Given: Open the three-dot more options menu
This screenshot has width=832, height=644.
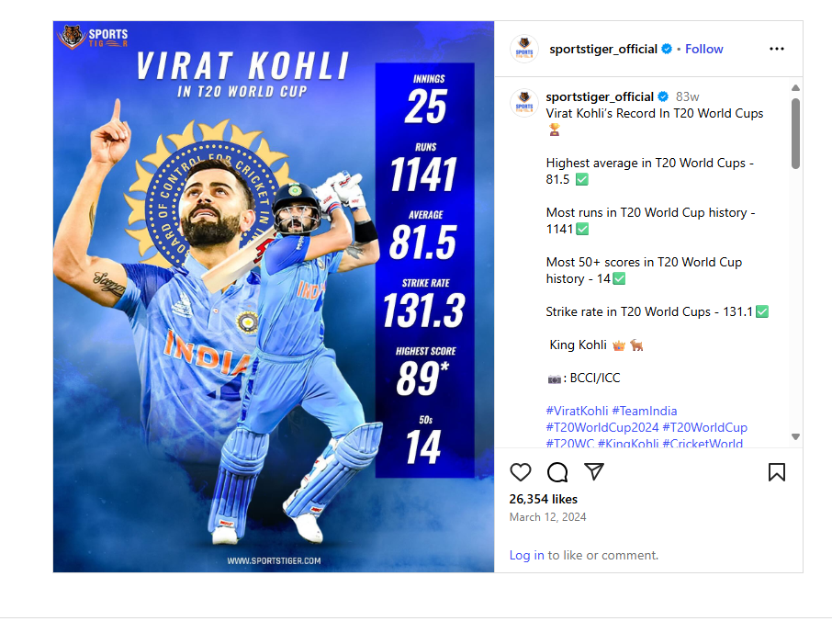Looking at the screenshot, I should [776, 49].
